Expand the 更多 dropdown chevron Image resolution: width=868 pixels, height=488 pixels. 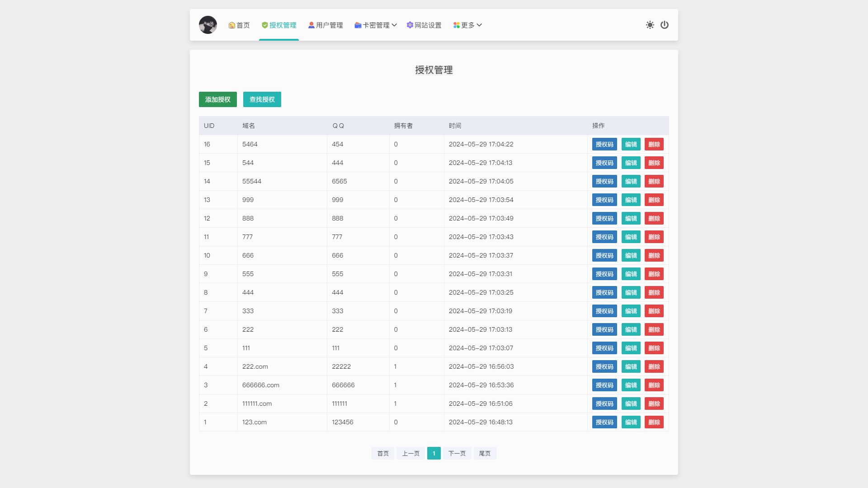(480, 25)
